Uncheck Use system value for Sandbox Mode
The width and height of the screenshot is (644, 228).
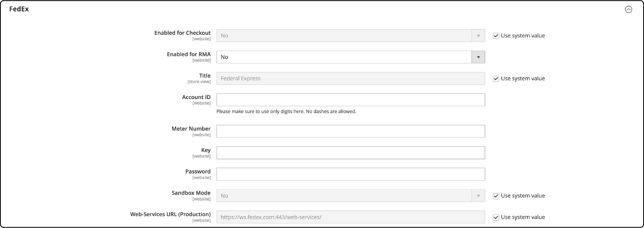[x=496, y=196]
